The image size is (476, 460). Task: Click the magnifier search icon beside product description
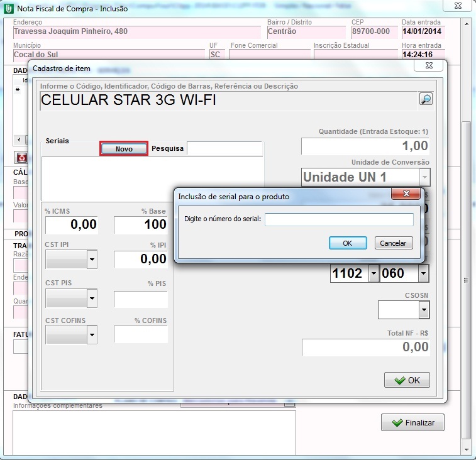[426, 99]
